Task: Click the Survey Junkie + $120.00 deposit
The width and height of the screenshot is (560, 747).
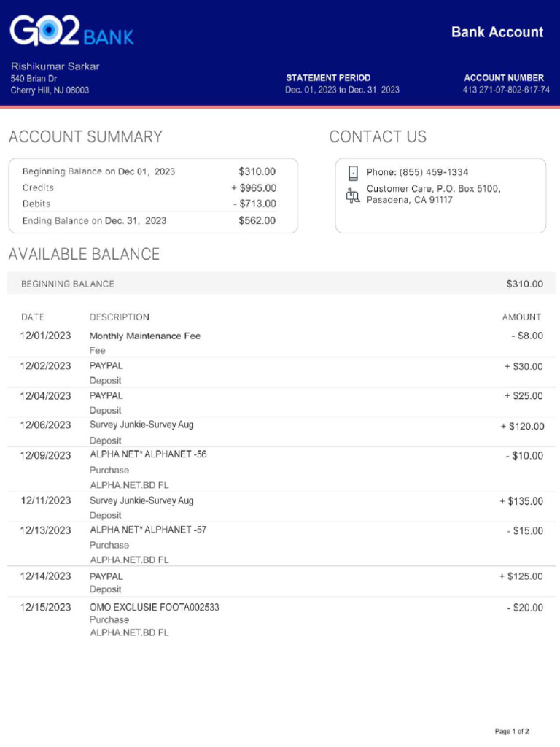Action: (521, 426)
